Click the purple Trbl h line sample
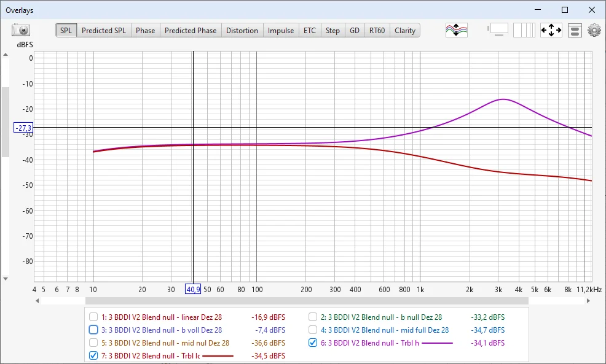 click(x=437, y=343)
